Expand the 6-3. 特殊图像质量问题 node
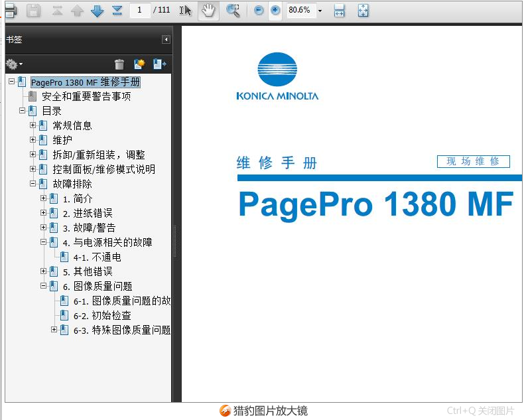524x420 pixels. [54, 329]
